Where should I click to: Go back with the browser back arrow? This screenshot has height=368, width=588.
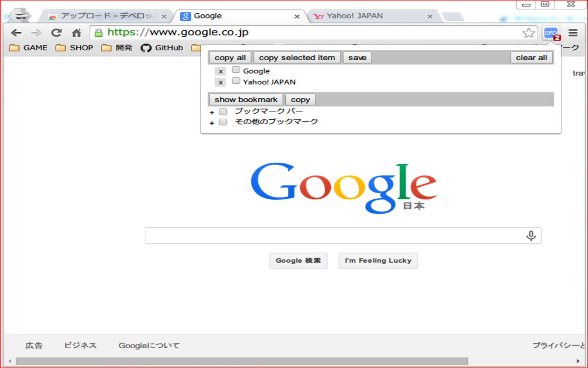pyautogui.click(x=16, y=33)
